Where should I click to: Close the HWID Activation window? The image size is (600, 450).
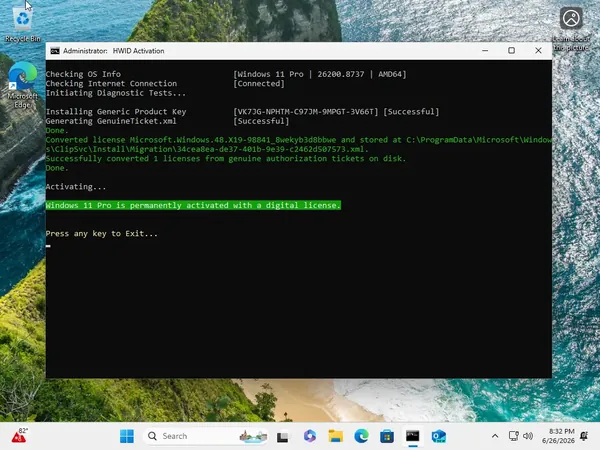538,51
